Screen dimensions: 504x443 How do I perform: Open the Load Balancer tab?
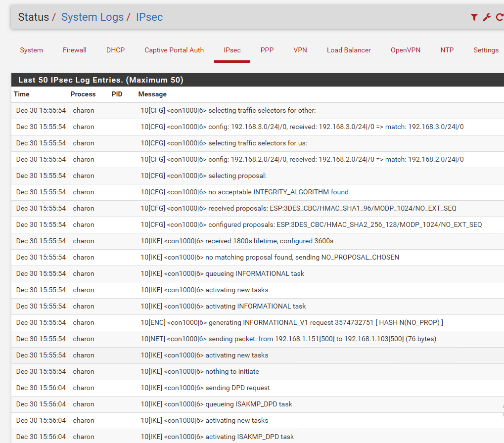[x=349, y=50]
